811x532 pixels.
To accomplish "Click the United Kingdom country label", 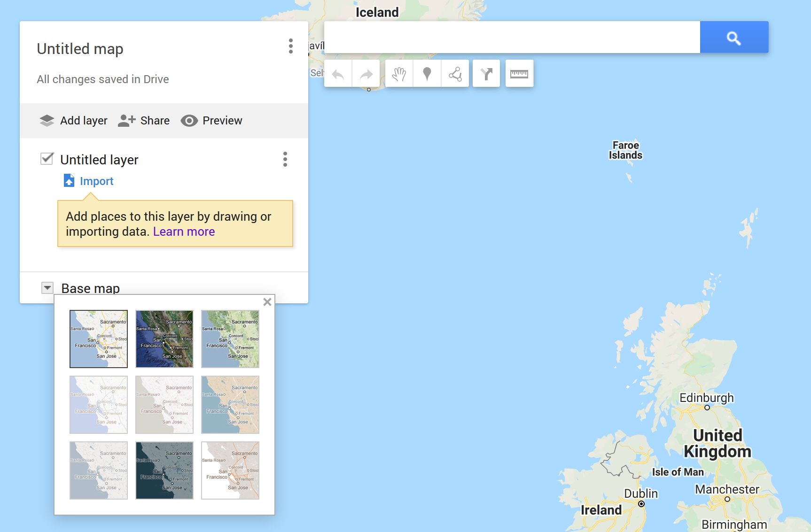I will [717, 443].
